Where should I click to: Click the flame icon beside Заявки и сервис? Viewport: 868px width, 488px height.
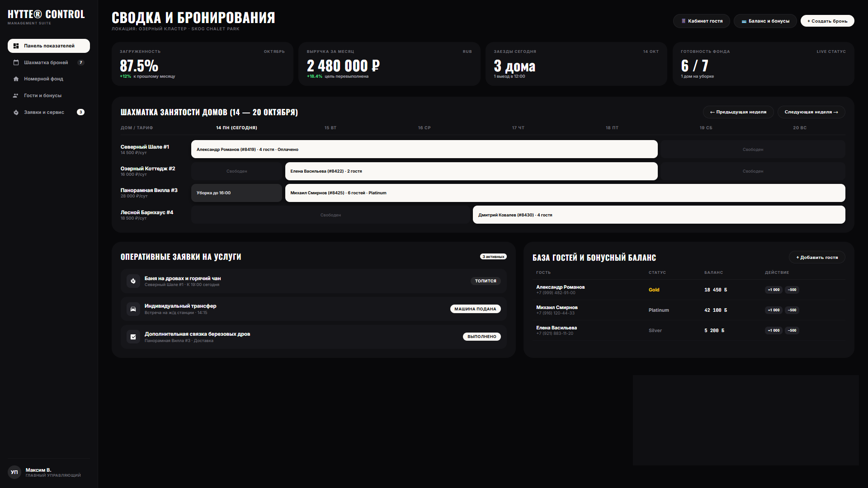click(16, 112)
